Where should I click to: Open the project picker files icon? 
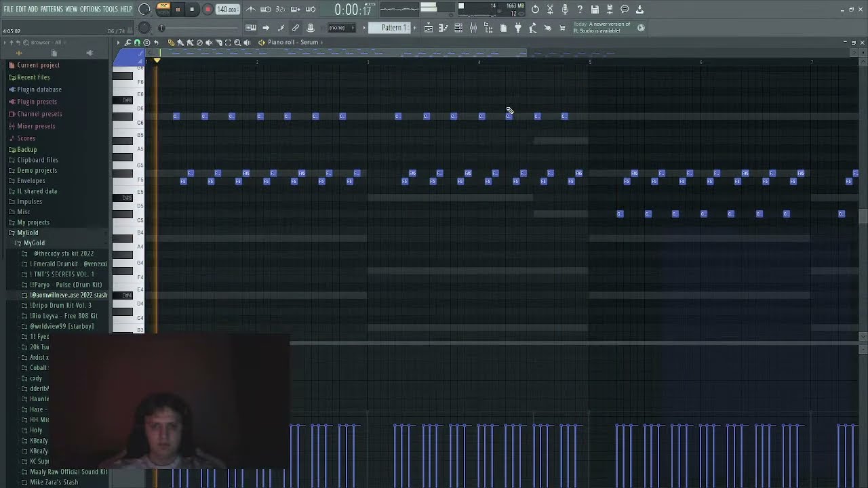point(503,28)
